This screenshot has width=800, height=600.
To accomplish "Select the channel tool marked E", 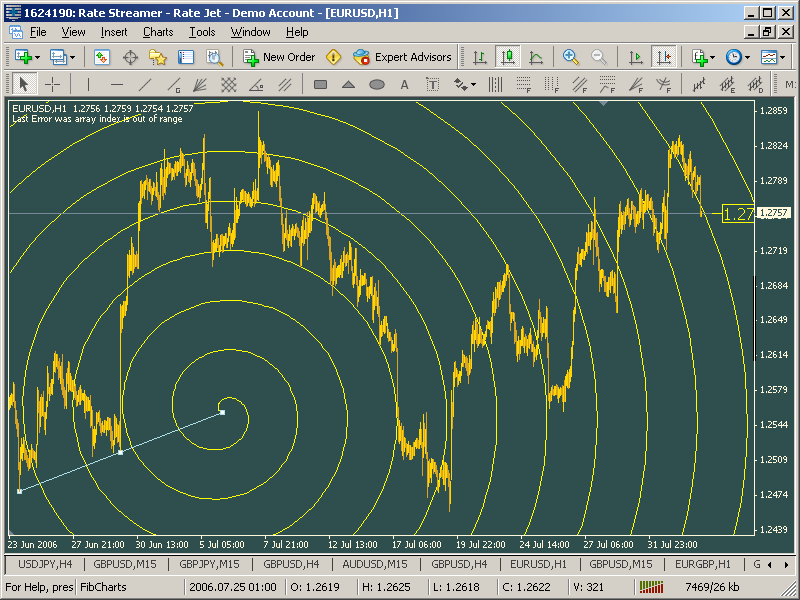I will [727, 84].
